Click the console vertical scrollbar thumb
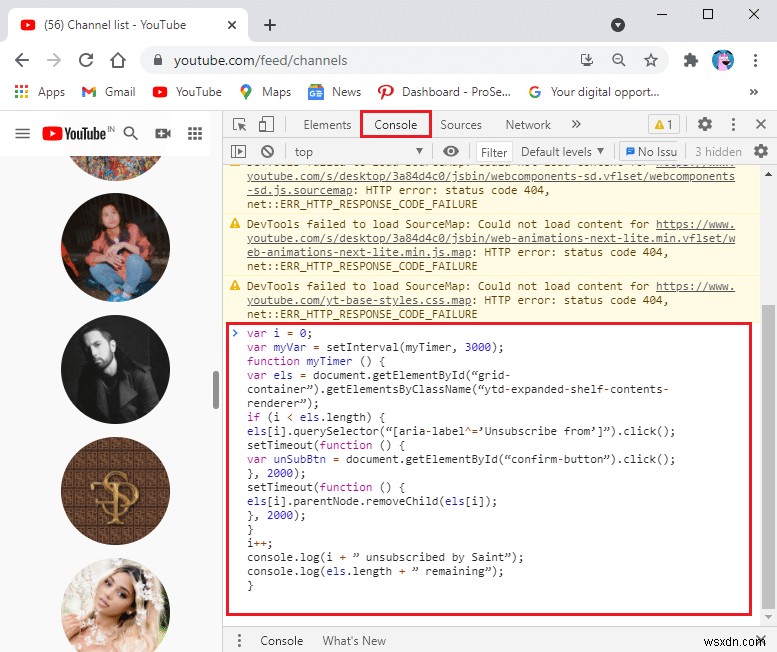The image size is (777, 652). click(768, 456)
